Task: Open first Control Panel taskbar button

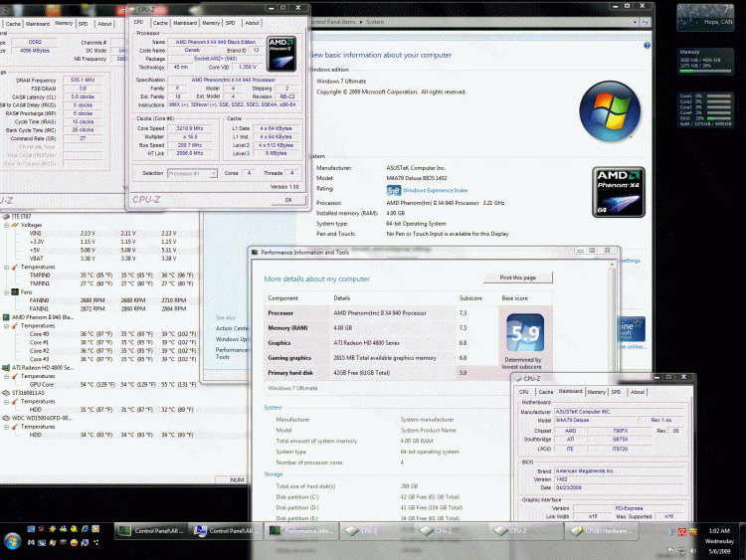Action: pyautogui.click(x=151, y=531)
